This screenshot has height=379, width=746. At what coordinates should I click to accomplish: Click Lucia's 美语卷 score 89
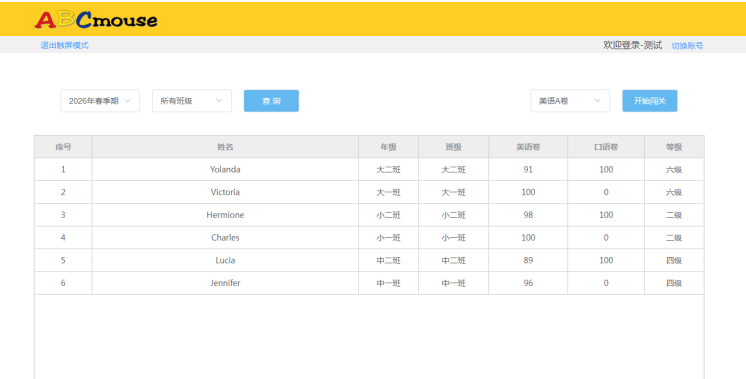(528, 260)
